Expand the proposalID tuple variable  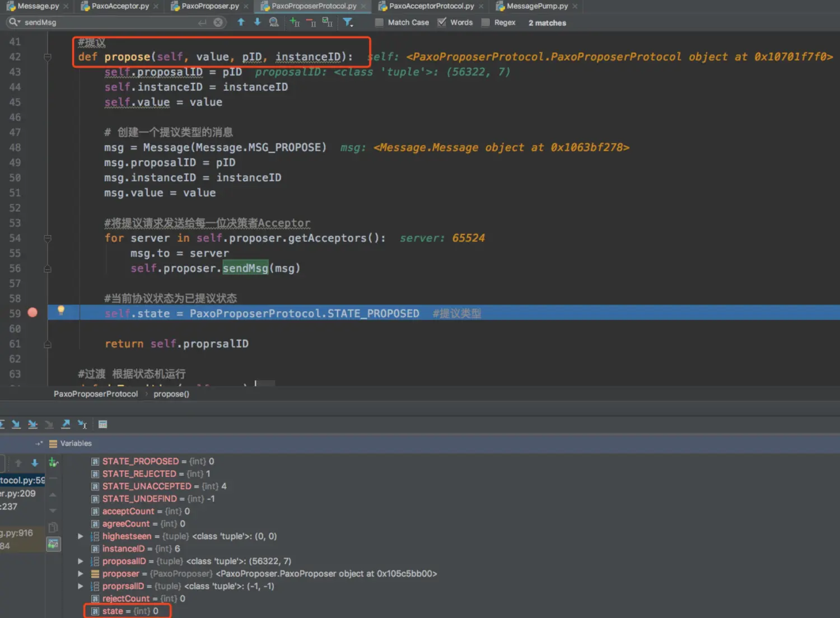coord(81,561)
